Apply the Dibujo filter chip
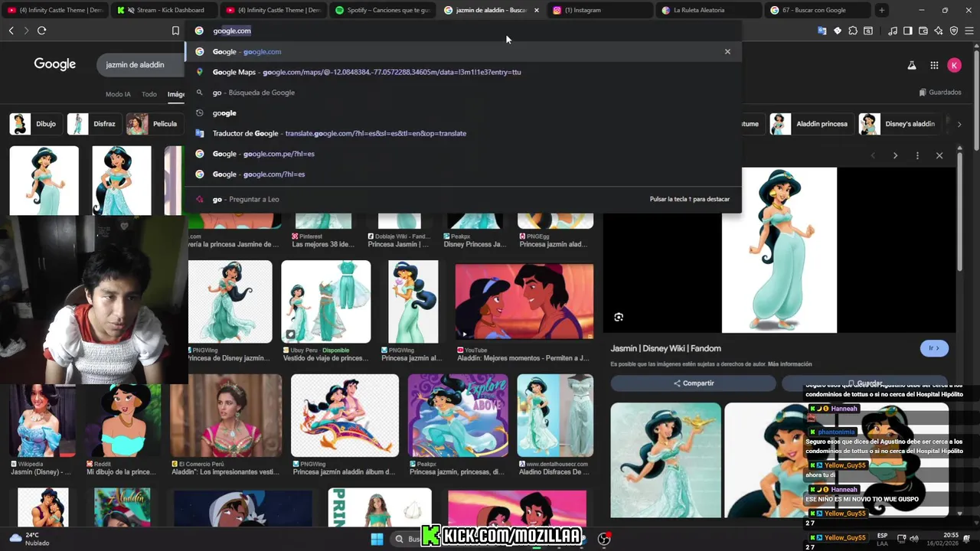980x551 pixels. 34,124
